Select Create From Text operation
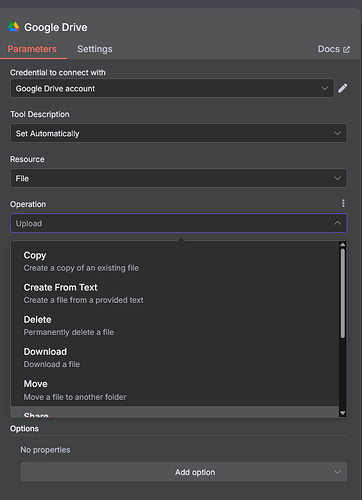This screenshot has width=362, height=500. click(175, 293)
